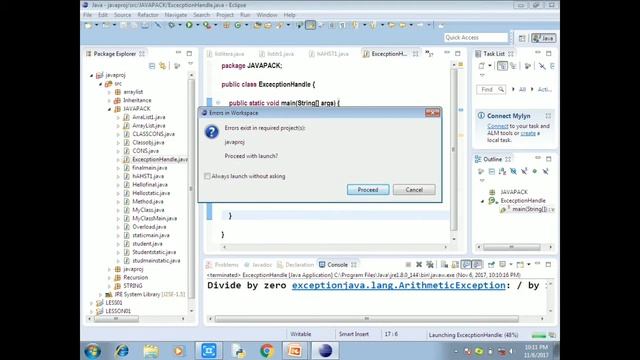The width and height of the screenshot is (640, 360).
Task: Click the Cancel button in dialog
Action: click(414, 190)
